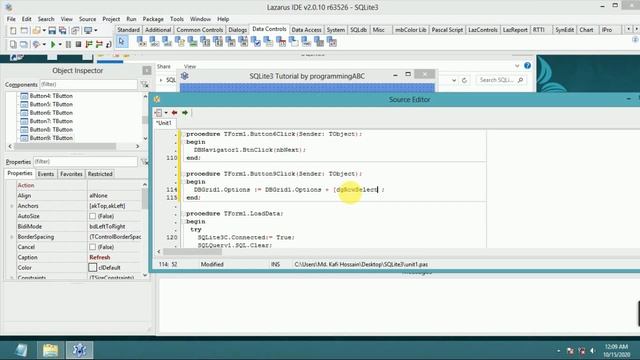Open the Package menu
Viewport: 640px width, 360px height.
click(x=153, y=19)
